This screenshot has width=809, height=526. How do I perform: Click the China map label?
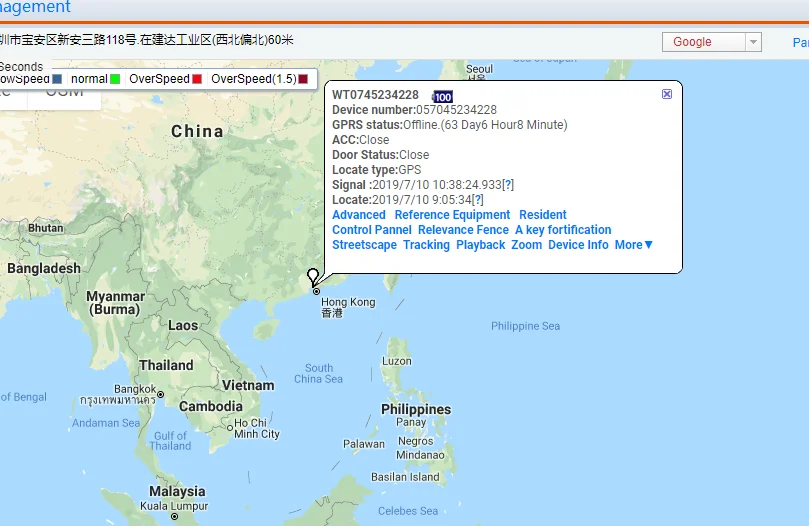point(198,131)
